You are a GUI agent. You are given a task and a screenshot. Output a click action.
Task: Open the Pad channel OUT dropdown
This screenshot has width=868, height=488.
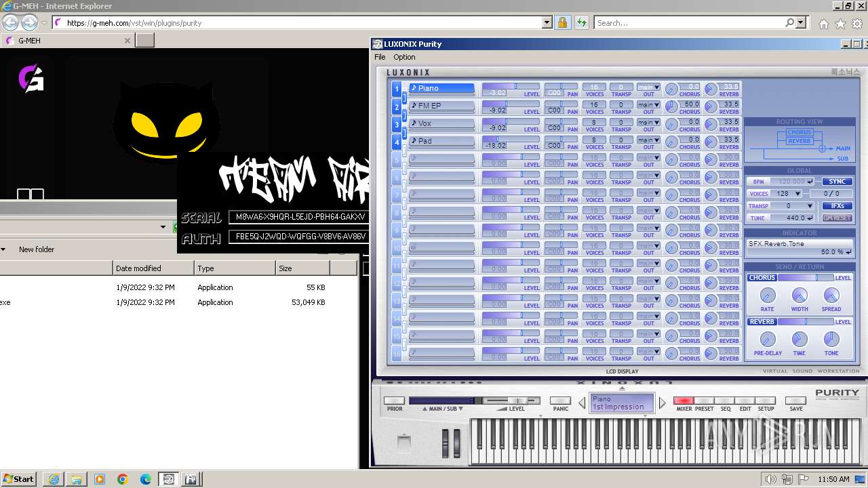point(648,140)
